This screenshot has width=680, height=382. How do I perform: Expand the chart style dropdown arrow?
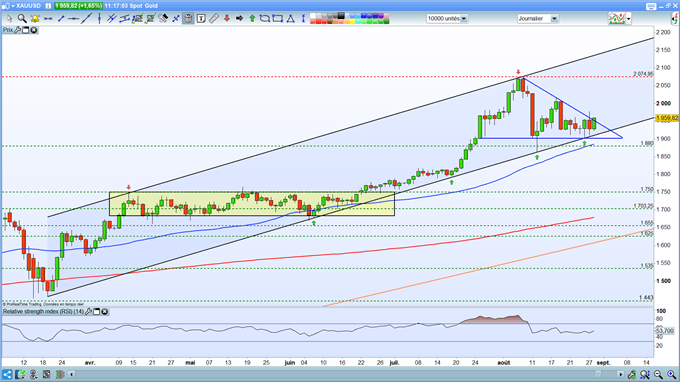(628, 19)
